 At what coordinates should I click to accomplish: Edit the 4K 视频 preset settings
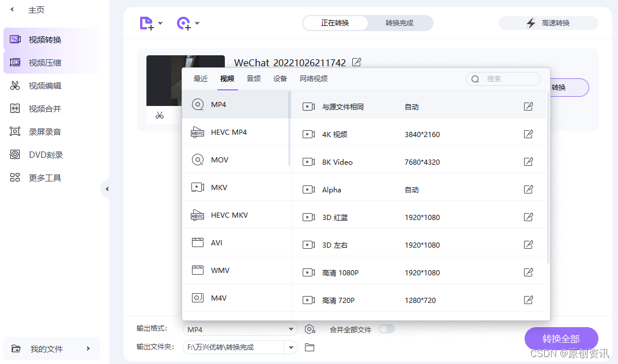coord(529,134)
